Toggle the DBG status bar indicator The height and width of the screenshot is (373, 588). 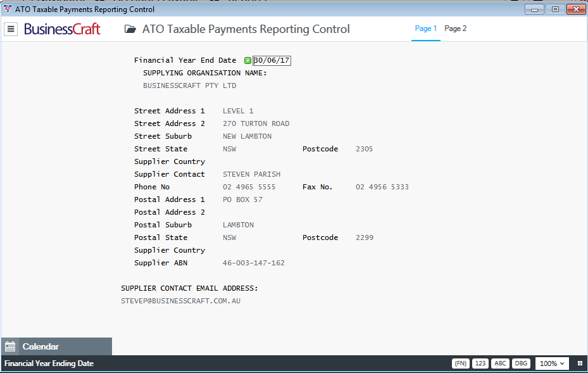(521, 364)
